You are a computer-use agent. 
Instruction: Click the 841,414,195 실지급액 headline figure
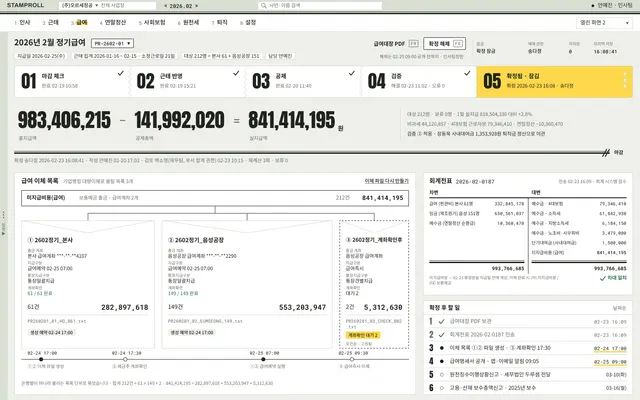pyautogui.click(x=292, y=120)
